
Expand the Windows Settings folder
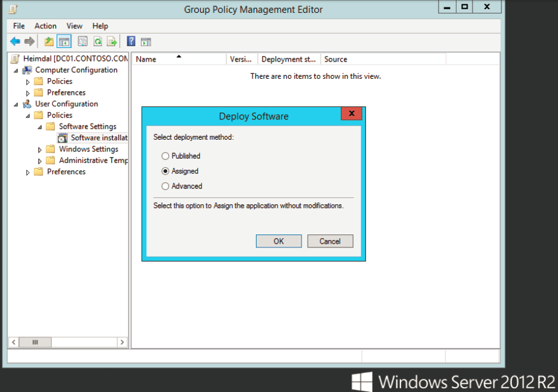point(39,150)
